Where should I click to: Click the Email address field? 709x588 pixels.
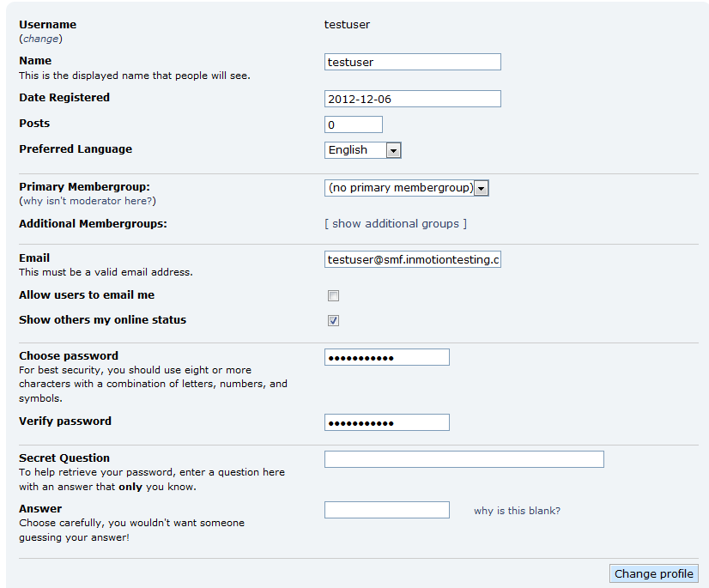click(412, 259)
